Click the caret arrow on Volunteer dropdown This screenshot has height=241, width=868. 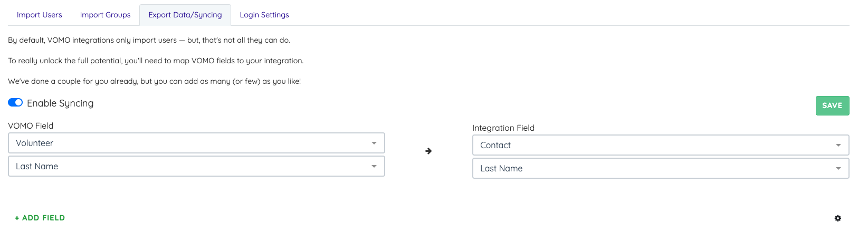click(x=374, y=143)
